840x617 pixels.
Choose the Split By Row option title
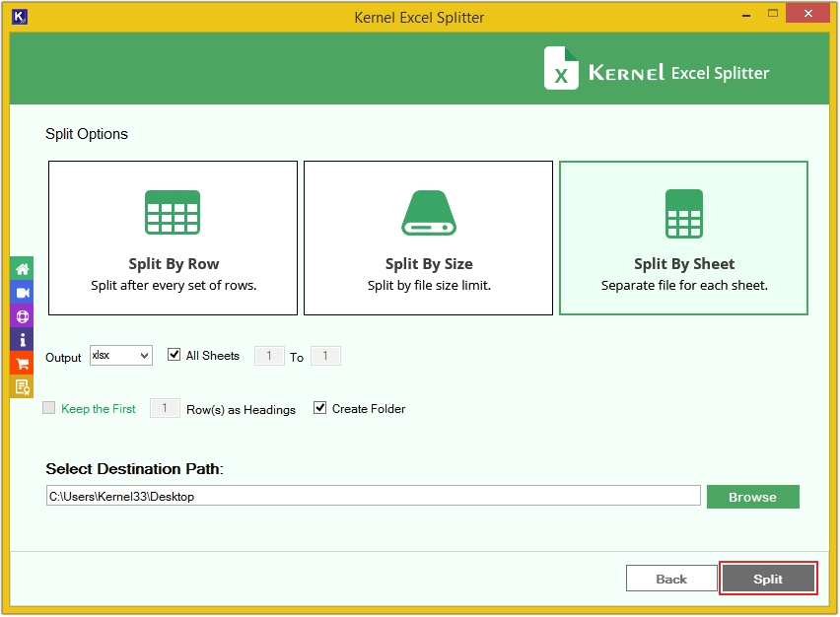(x=174, y=264)
